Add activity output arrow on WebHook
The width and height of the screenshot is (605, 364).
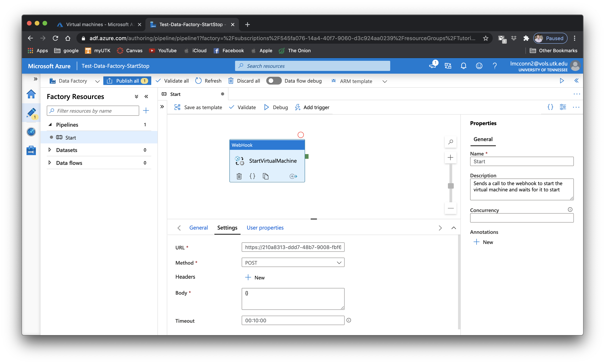tap(293, 176)
